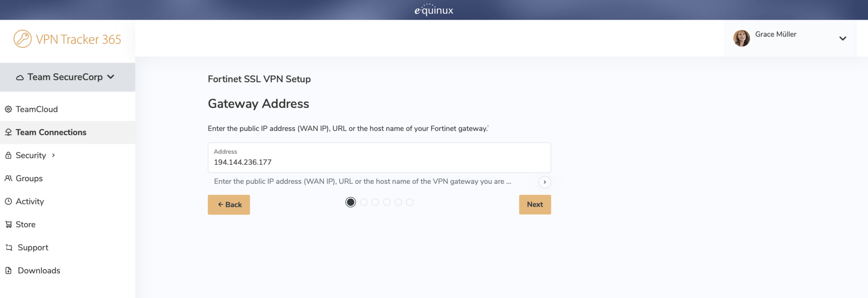The height and width of the screenshot is (298, 868).
Task: Expand the address help text arrow
Action: pyautogui.click(x=545, y=182)
